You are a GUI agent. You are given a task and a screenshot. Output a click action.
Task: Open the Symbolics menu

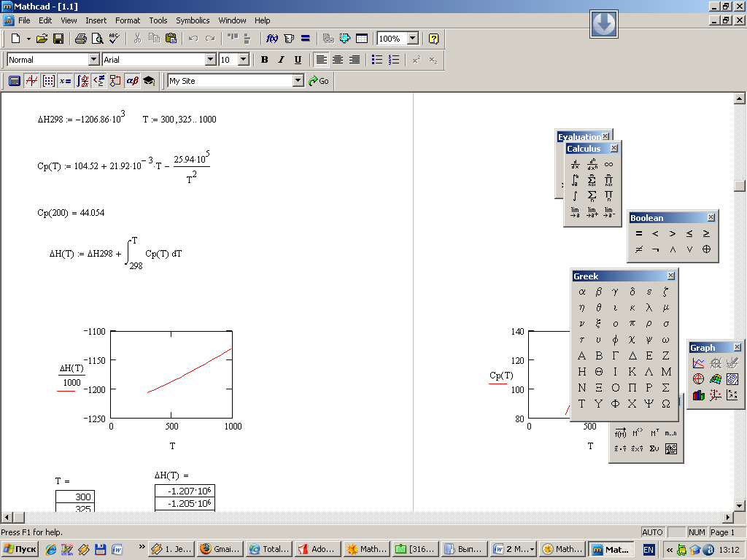pyautogui.click(x=193, y=20)
